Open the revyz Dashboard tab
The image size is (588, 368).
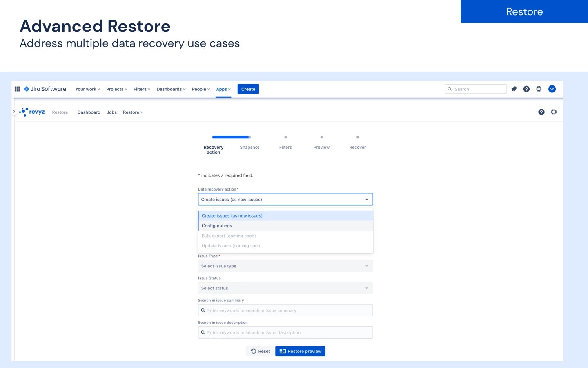[x=89, y=112]
